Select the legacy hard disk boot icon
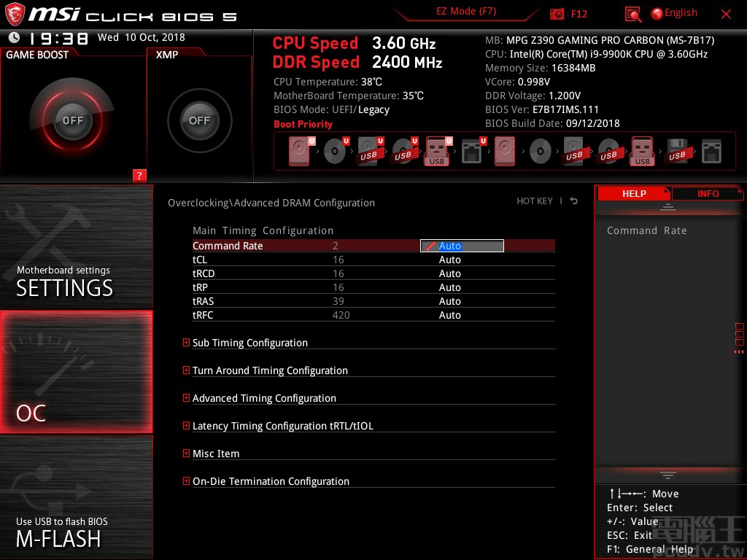This screenshot has width=747, height=560. [505, 152]
